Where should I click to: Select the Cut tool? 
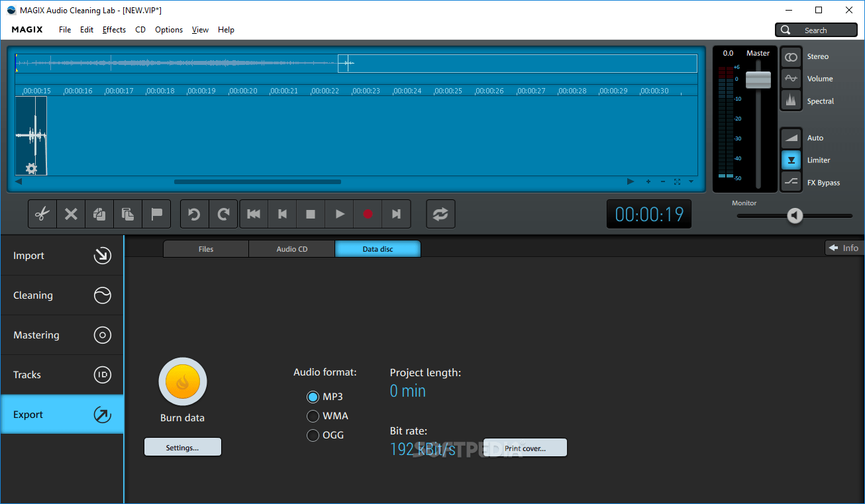pos(42,213)
